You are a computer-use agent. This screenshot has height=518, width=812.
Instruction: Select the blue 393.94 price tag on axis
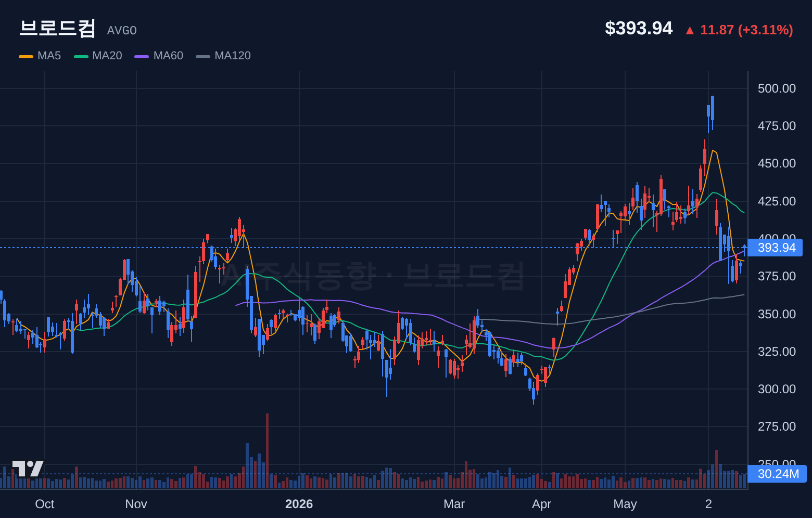click(x=776, y=248)
